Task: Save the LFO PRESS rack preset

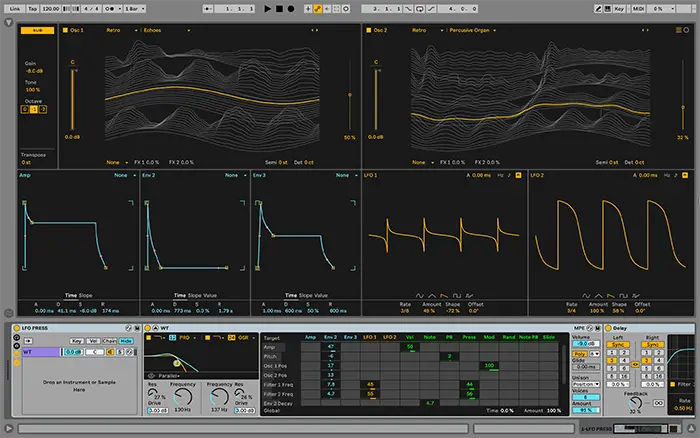Action: point(137,328)
